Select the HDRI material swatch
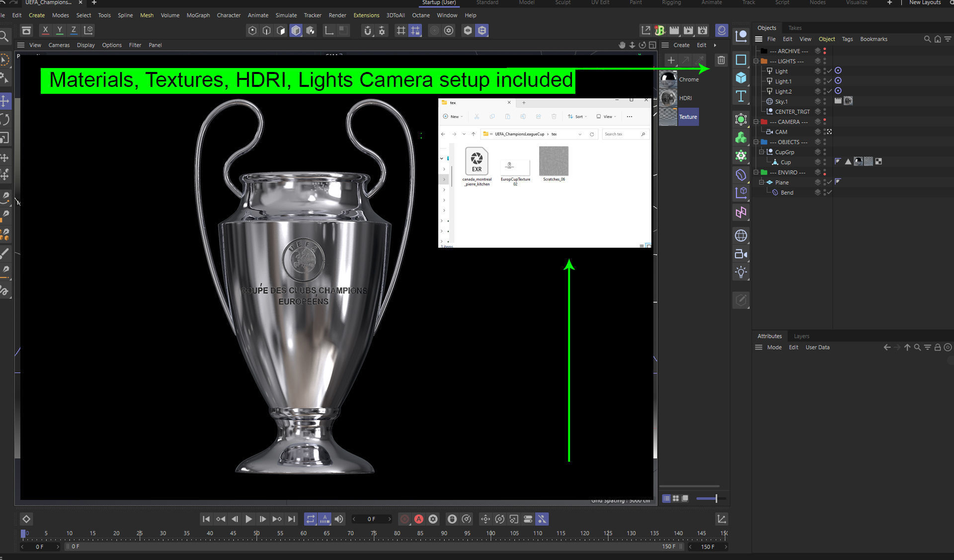954x560 pixels. (x=668, y=98)
